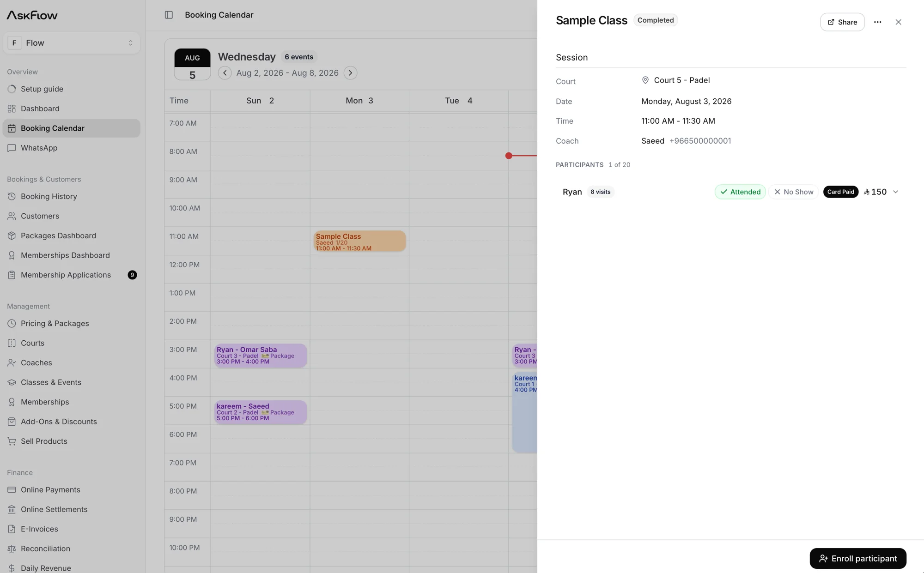Click the Add-Ons & Discounts bag icon
This screenshot has width=924, height=573.
[x=12, y=422]
